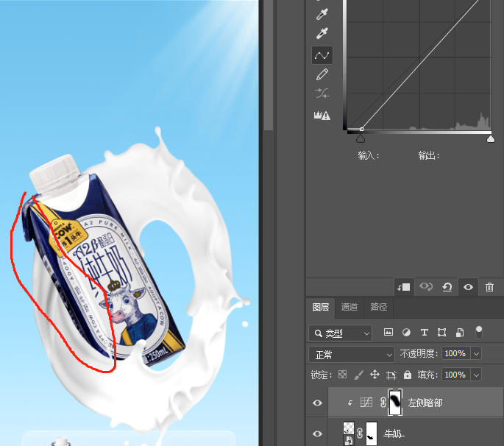Image resolution: width=504 pixels, height=446 pixels.
Task: Open the 填充 slider arrow
Action: [x=476, y=375]
